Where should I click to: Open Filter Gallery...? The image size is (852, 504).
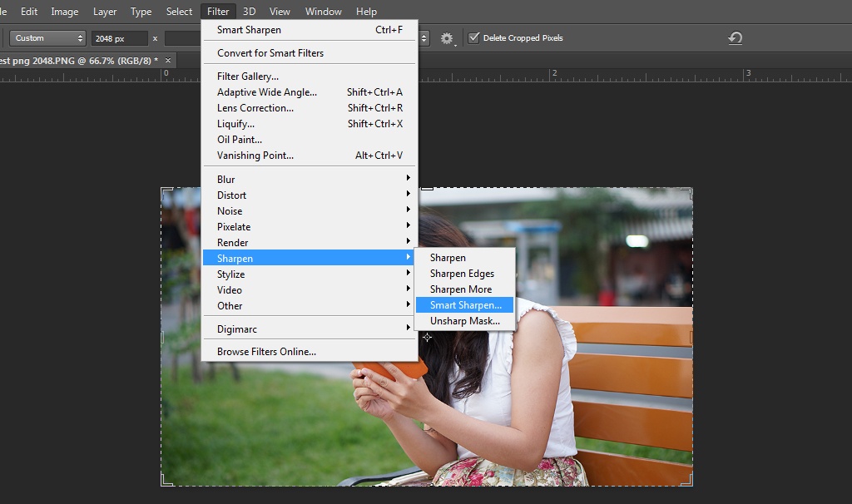248,77
